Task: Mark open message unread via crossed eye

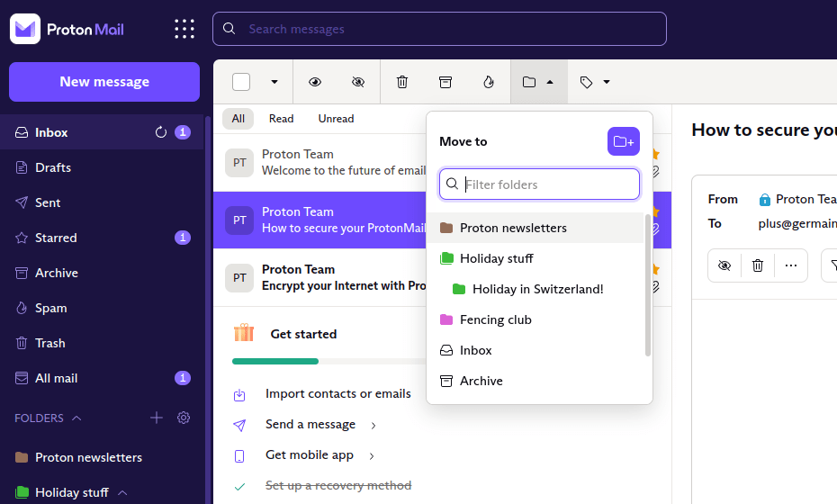Action: (724, 265)
